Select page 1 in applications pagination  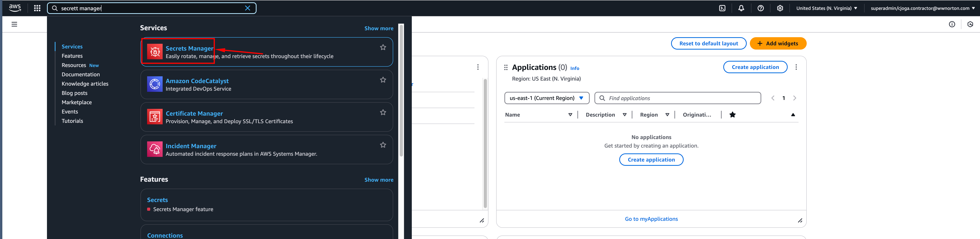click(x=783, y=98)
